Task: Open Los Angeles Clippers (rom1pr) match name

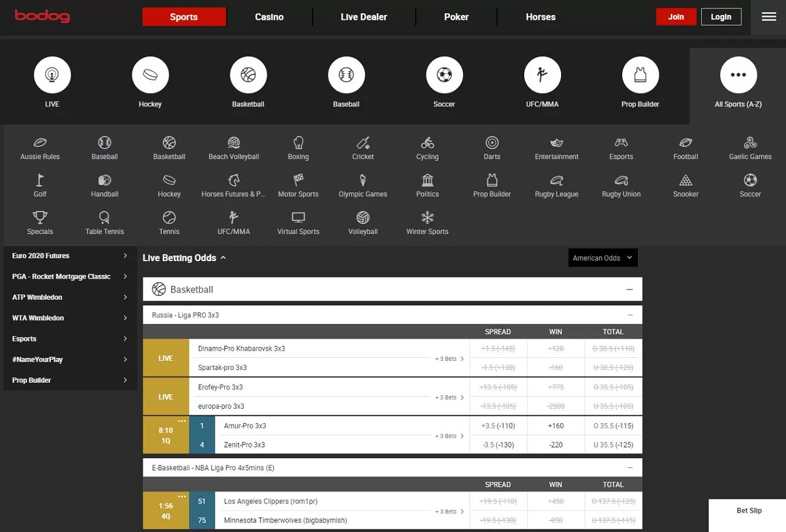Action: pyautogui.click(x=270, y=501)
